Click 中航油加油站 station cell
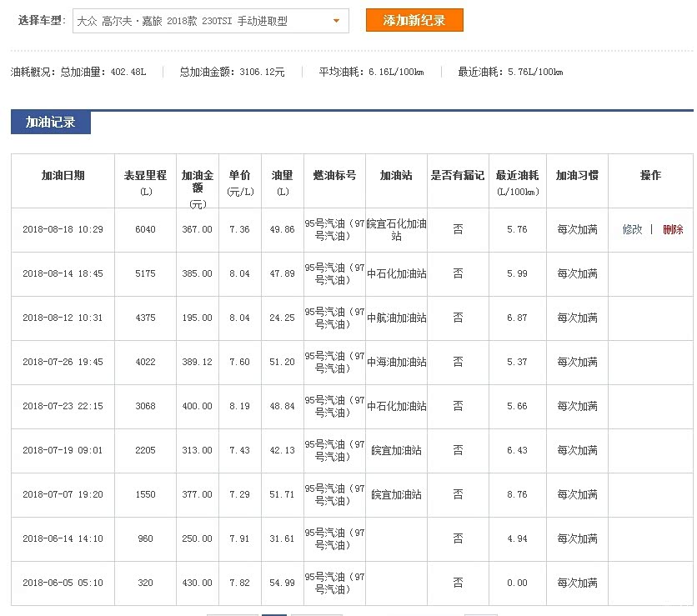697x616 pixels. tap(397, 318)
